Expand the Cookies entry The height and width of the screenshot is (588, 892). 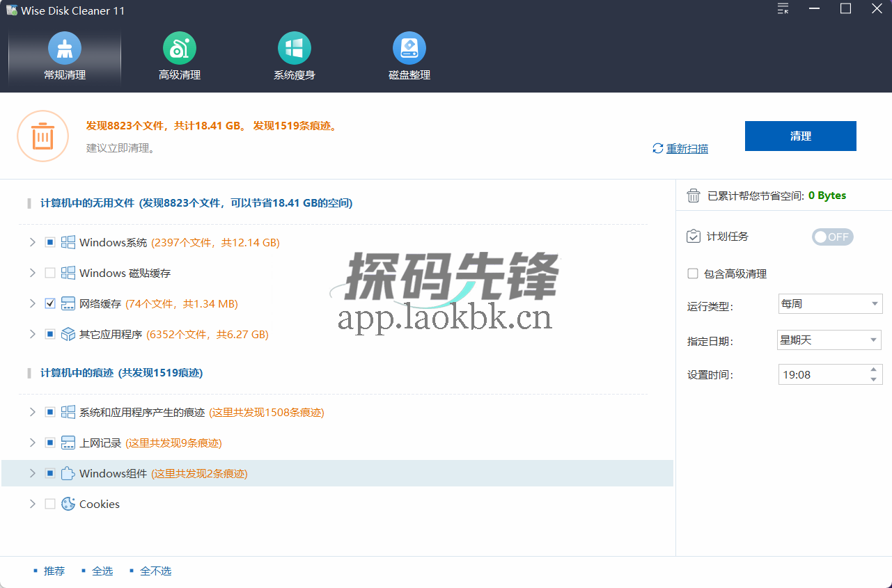[32, 504]
